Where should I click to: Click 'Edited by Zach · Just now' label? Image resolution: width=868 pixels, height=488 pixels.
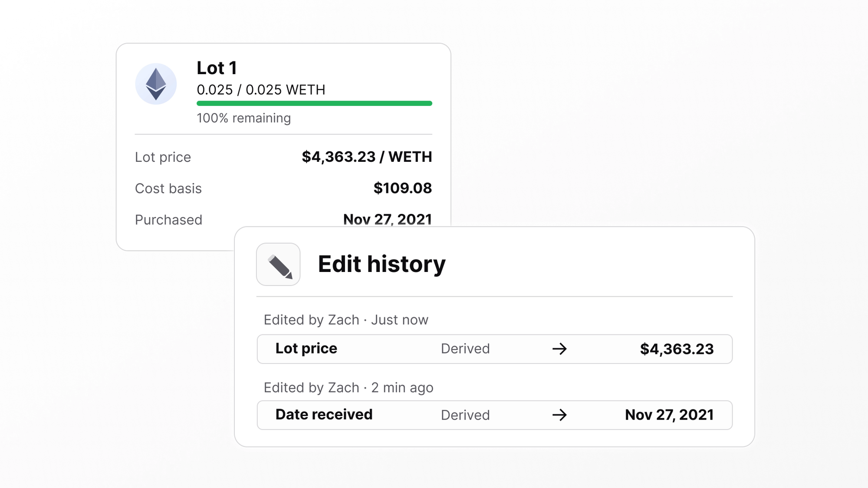pos(346,320)
